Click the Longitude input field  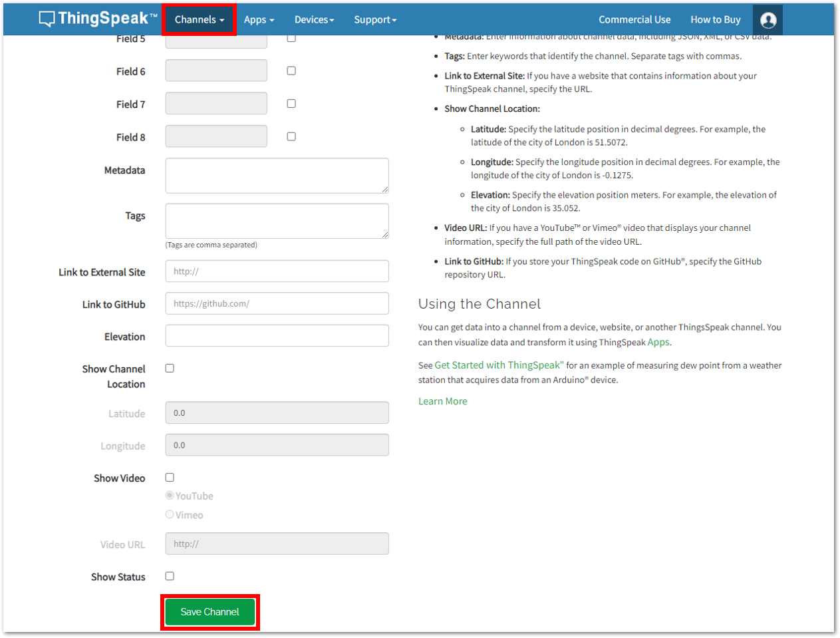coord(277,445)
